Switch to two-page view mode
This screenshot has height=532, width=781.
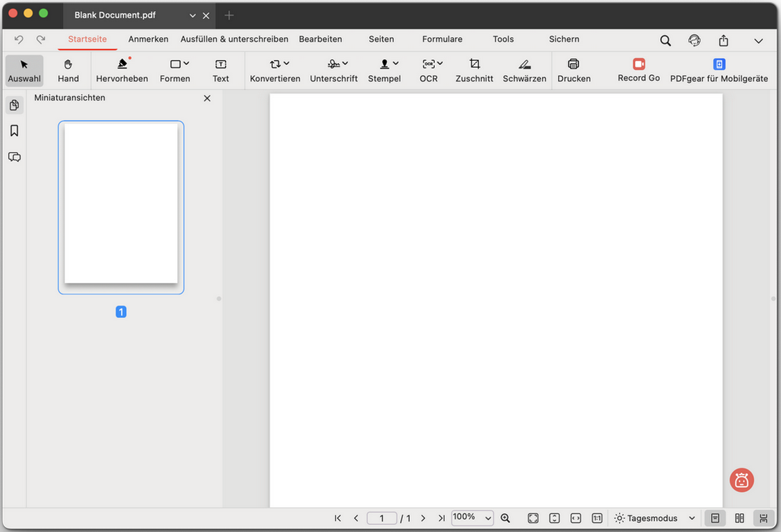[739, 517]
